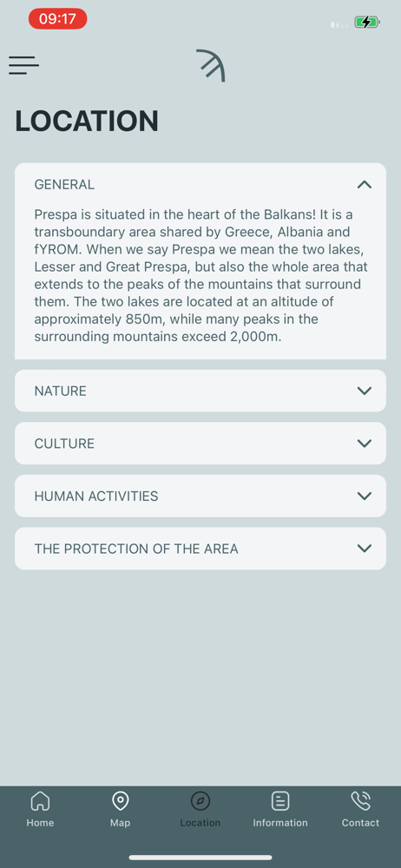Tap the Contact phone icon
Screen dimensions: 401x868
tap(360, 800)
